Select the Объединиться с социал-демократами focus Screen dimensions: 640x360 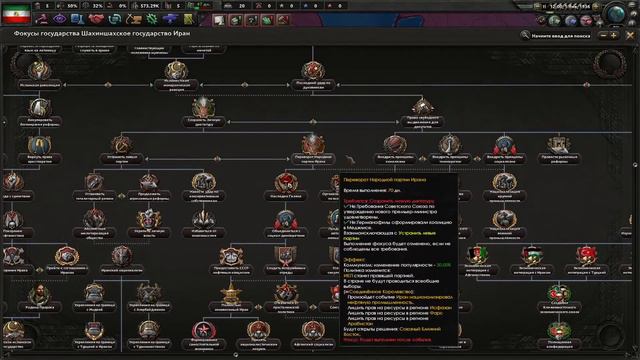286,223
